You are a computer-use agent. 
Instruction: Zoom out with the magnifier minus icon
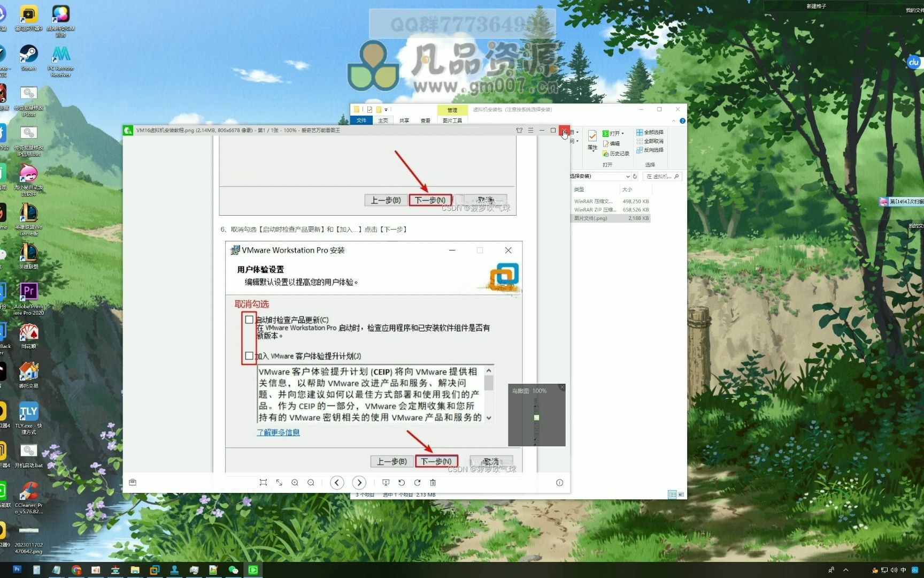(311, 482)
